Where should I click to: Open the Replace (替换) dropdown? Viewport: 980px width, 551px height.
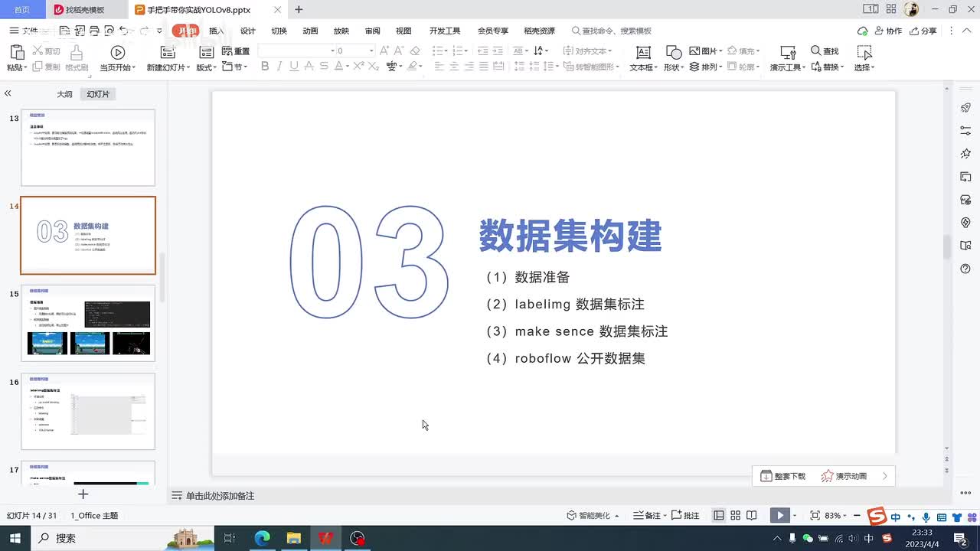click(x=828, y=67)
